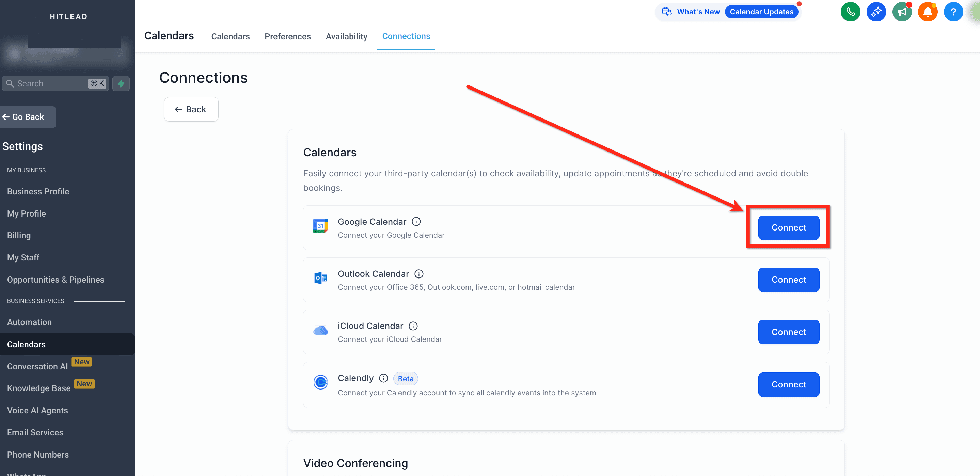The height and width of the screenshot is (476, 980).
Task: Select the Connections tab
Action: 406,36
